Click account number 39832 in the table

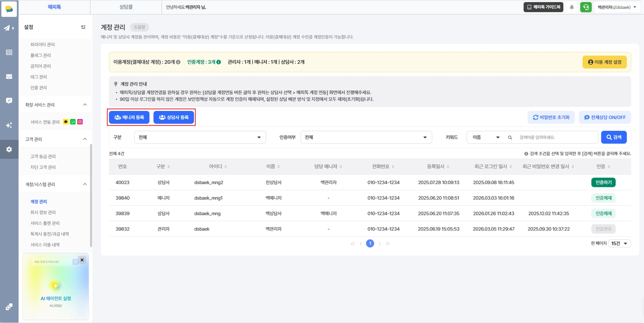pyautogui.click(x=122, y=229)
